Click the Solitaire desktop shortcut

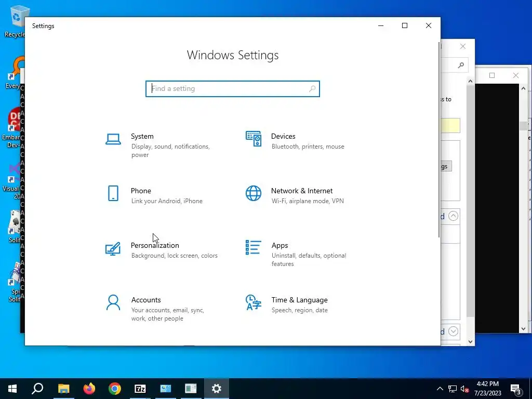[x=14, y=227]
